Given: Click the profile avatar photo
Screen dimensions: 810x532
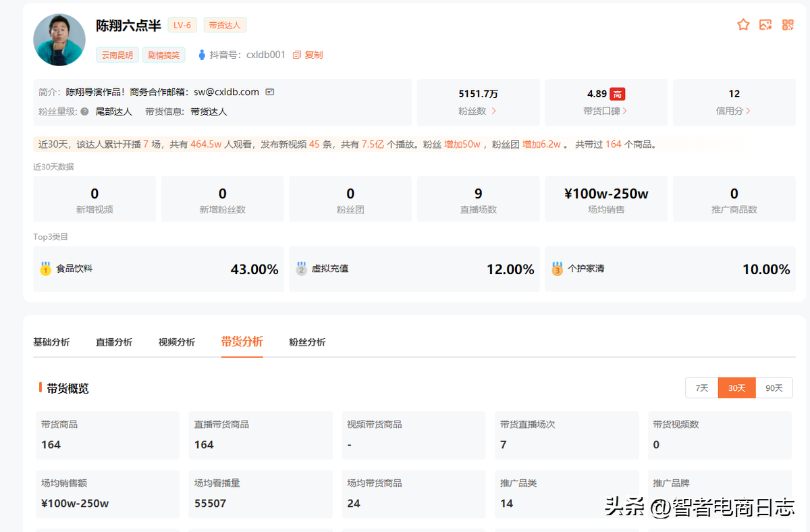Looking at the screenshot, I should 59,40.
